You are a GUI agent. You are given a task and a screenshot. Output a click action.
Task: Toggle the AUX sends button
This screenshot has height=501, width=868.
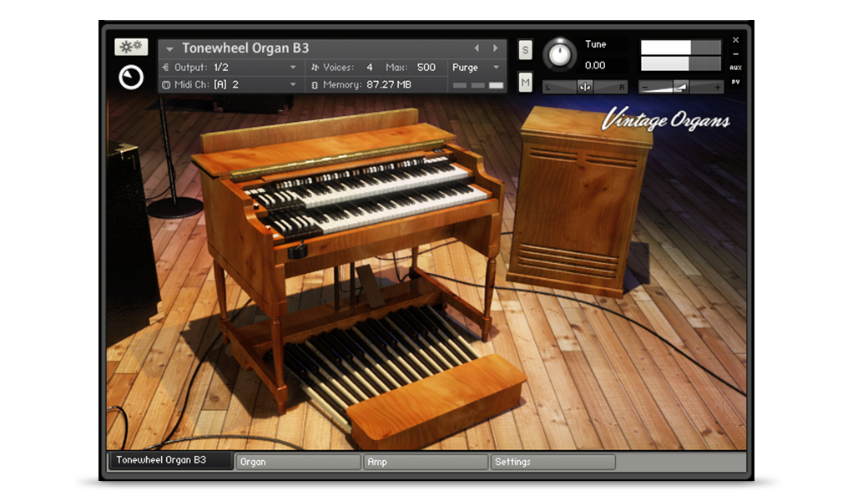(x=735, y=68)
